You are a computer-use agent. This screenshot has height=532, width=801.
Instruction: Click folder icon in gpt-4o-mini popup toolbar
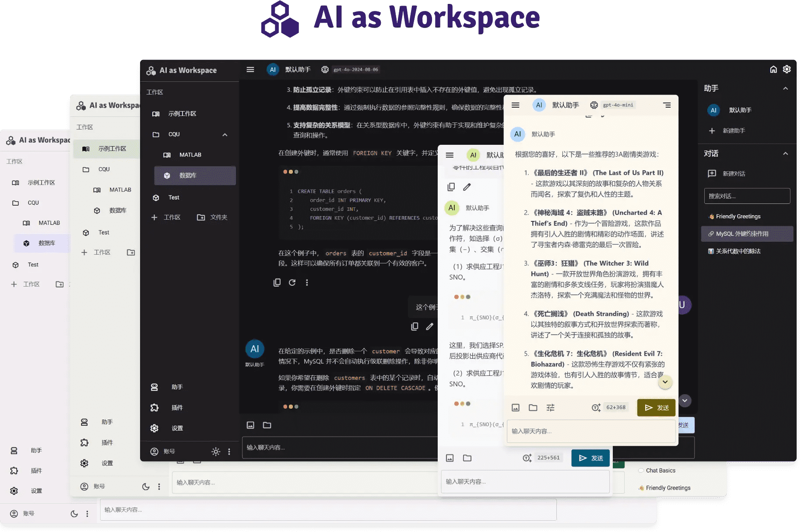(x=533, y=408)
